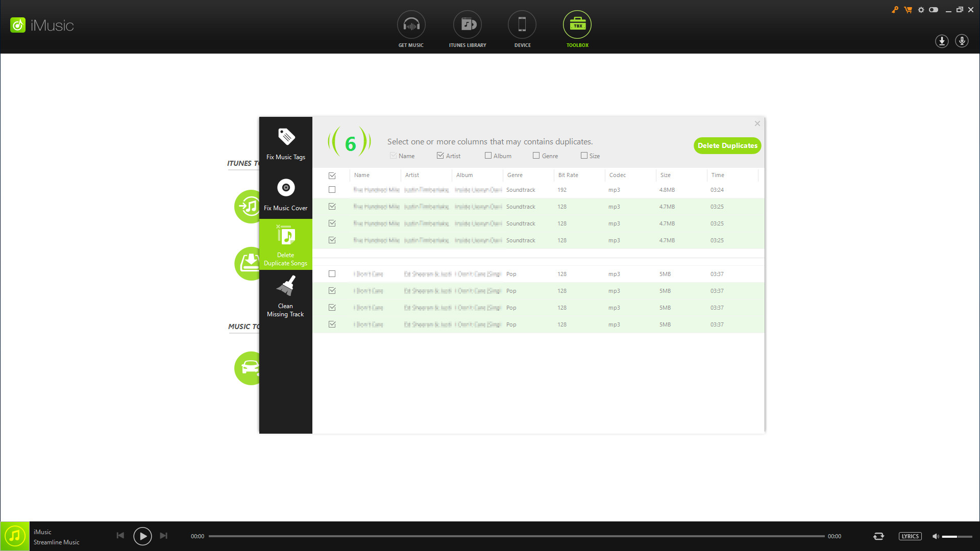This screenshot has height=551, width=980.
Task: Check the Genre column checkbox
Action: pyautogui.click(x=536, y=156)
